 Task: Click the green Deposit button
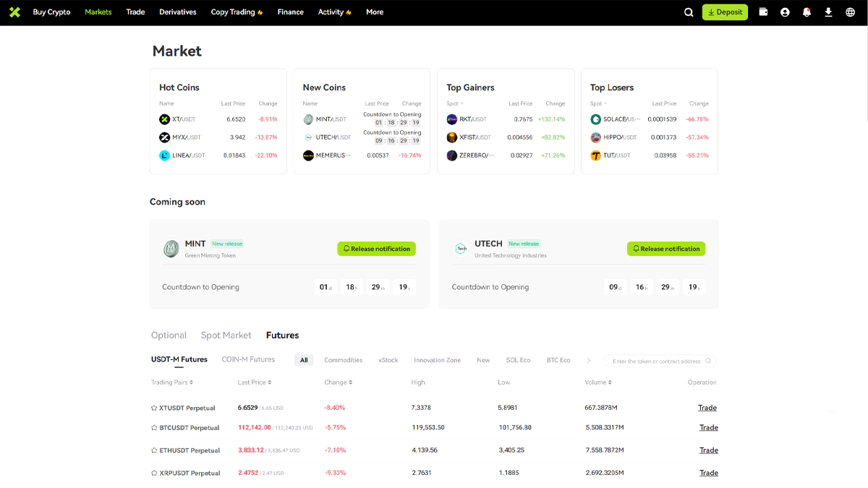(x=725, y=12)
